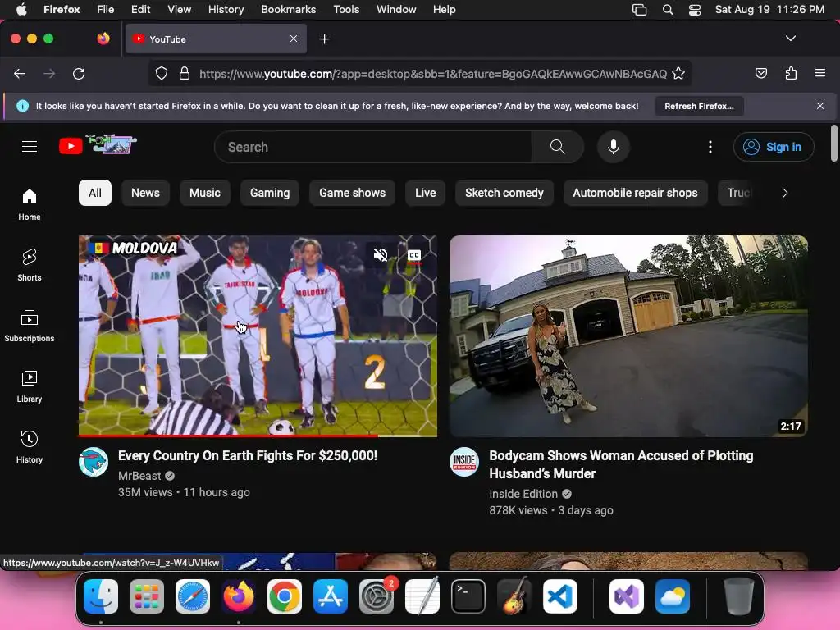Start voice search with the microphone
The width and height of the screenshot is (840, 630).
(614, 147)
